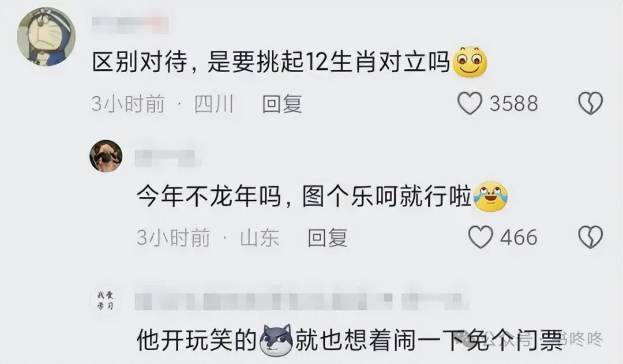Click the laughing-crying emoji after 就行啦

491,196
